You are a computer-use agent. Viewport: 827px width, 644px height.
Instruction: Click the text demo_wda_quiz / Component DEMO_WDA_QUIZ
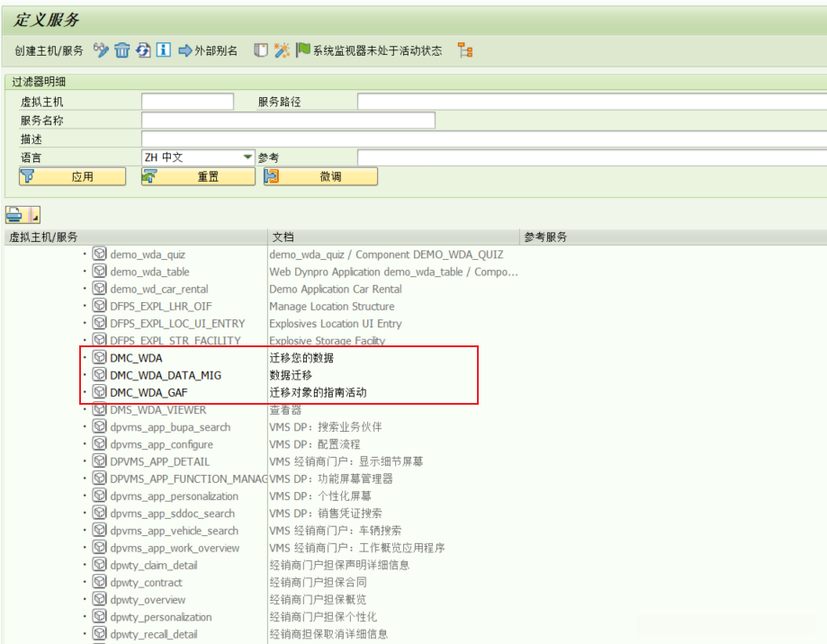(x=386, y=255)
